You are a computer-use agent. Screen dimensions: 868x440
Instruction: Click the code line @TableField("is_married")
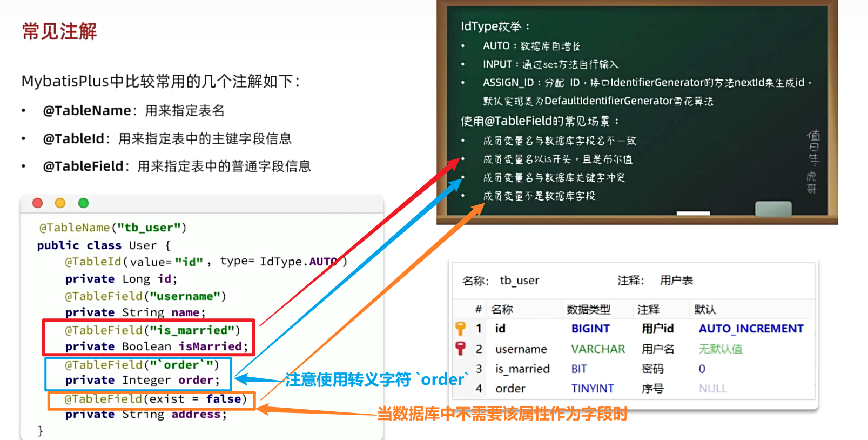pyautogui.click(x=152, y=330)
